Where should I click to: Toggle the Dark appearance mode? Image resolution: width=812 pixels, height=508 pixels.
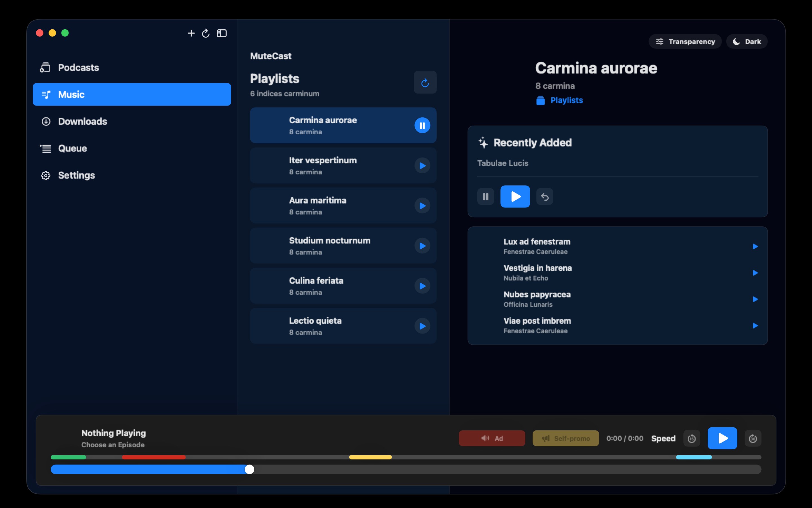pos(747,41)
